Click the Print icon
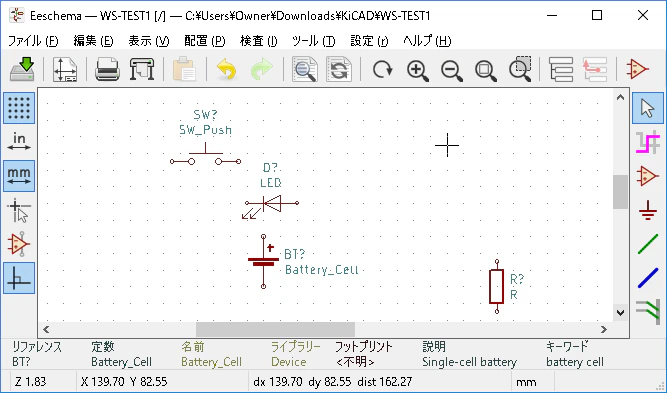Viewport: 667px width, 393px height. (x=107, y=69)
